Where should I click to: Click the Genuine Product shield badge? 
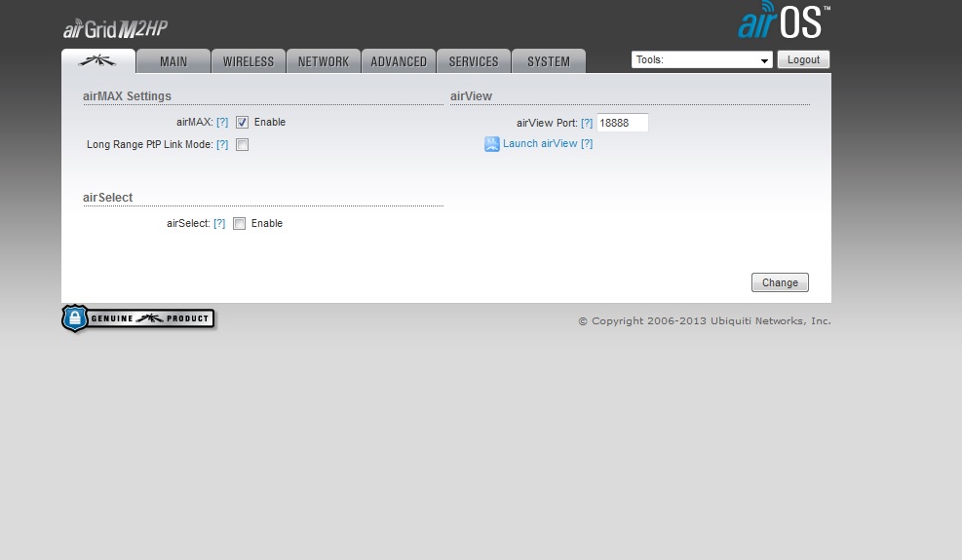[138, 318]
